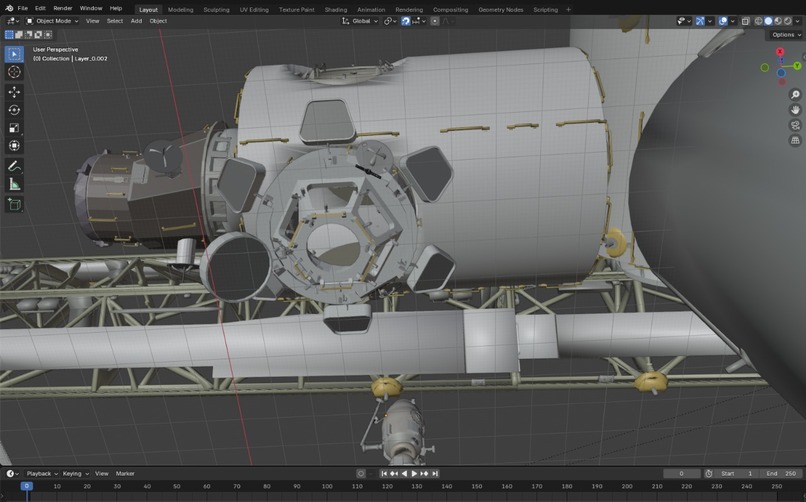Switch to the Modeling workspace tab
806x502 pixels.
180,9
